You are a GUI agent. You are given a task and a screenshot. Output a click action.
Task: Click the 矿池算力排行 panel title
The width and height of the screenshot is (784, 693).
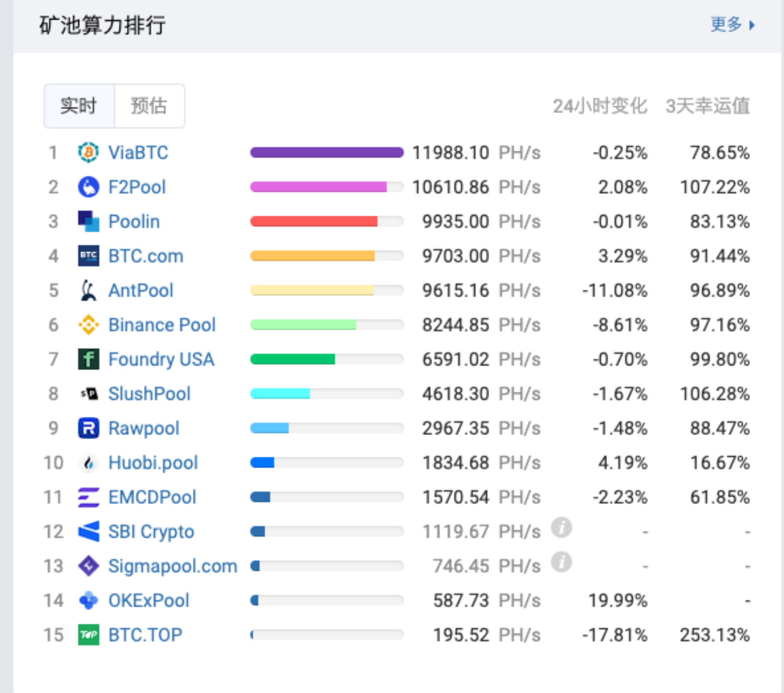103,25
